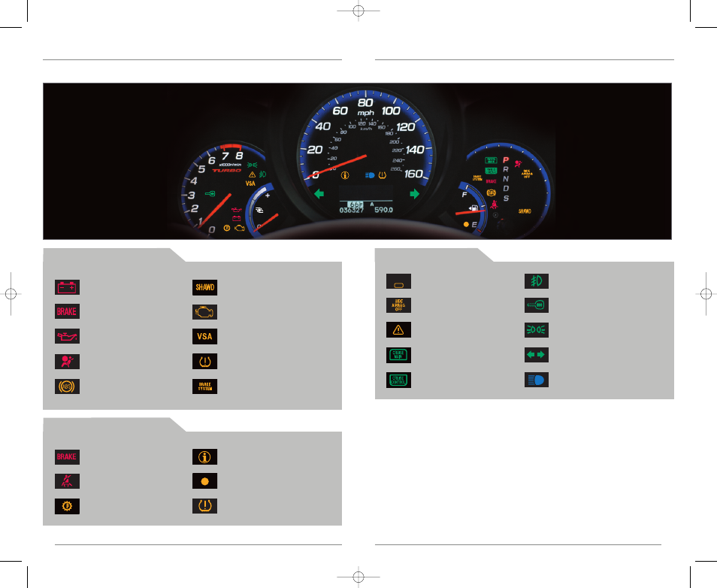Click the red TURBO label on the tachometer

click(x=226, y=170)
